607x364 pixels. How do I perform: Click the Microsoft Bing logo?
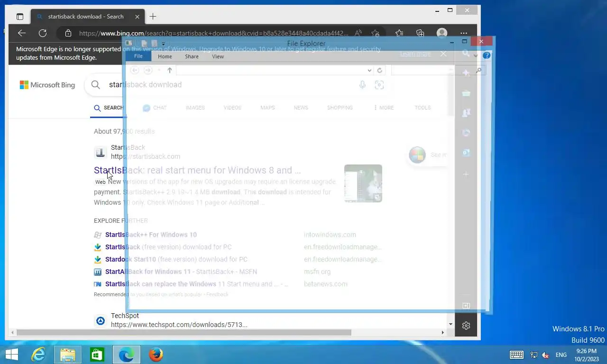(47, 85)
